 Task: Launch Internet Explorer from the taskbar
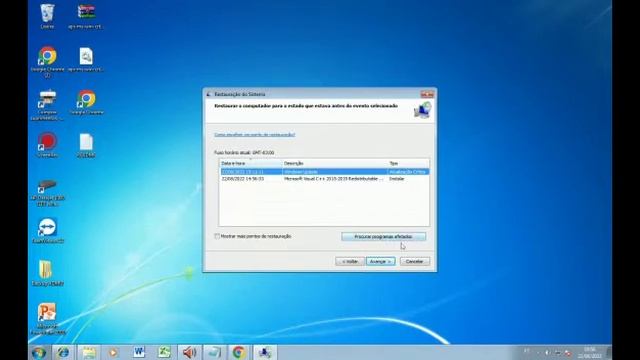pyautogui.click(x=63, y=352)
